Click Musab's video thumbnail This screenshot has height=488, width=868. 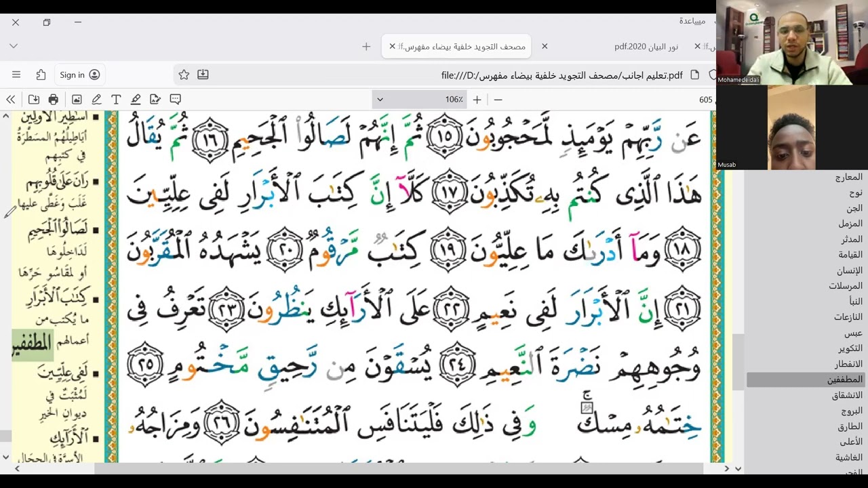(x=792, y=127)
